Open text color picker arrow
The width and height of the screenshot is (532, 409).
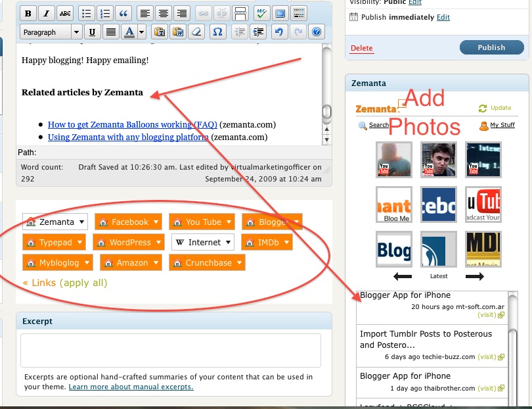(x=142, y=32)
